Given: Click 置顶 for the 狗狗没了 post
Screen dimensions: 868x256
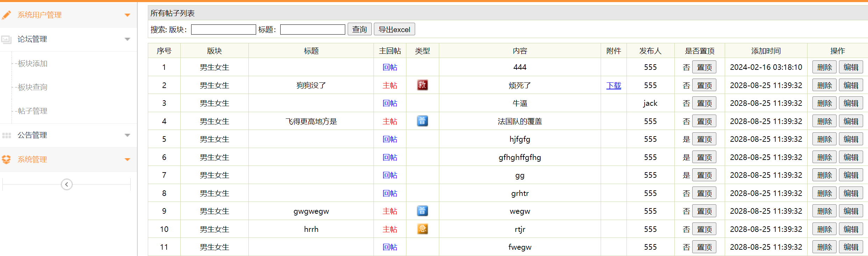Looking at the screenshot, I should (704, 85).
